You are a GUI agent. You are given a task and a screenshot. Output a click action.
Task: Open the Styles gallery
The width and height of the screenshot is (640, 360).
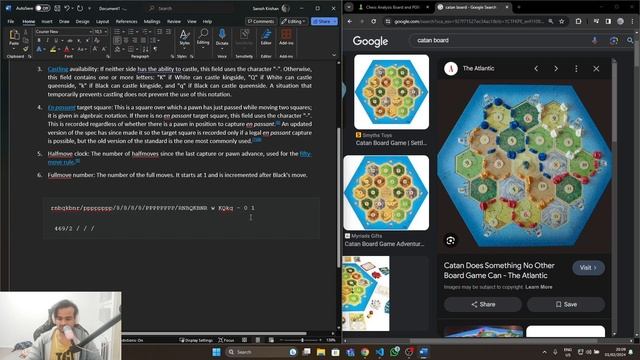pos(184,38)
